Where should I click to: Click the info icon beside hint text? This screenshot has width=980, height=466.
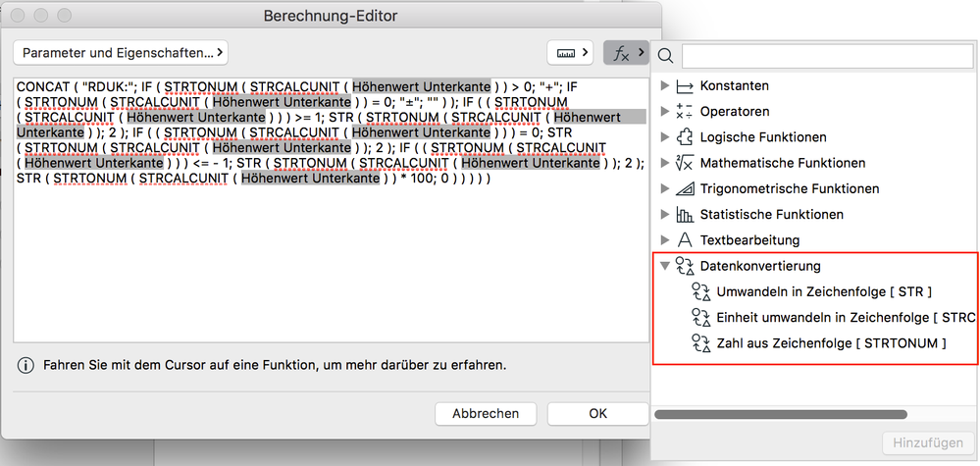coord(26,365)
